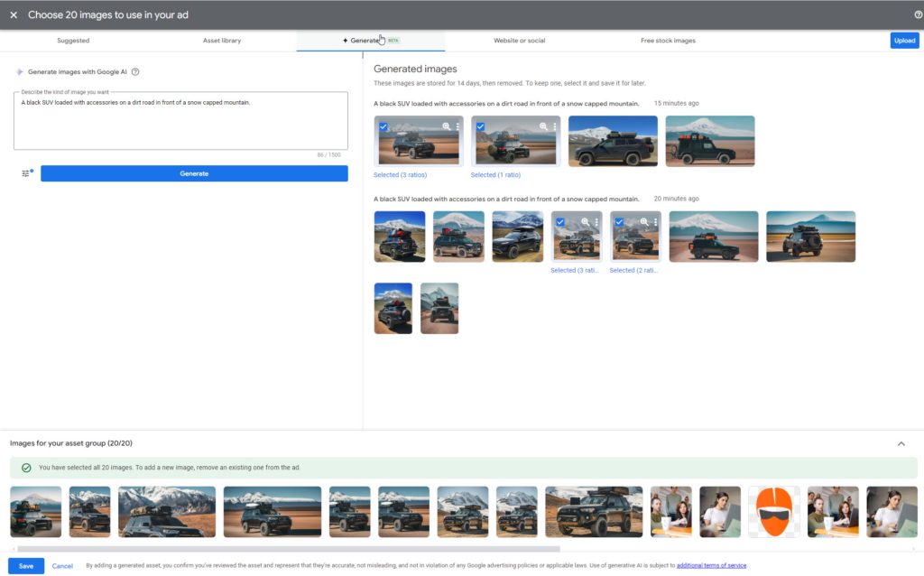This screenshot has height=576, width=924.
Task: Open three-dot options on the 'Selected (2 ratios)' image
Action: tap(656, 222)
